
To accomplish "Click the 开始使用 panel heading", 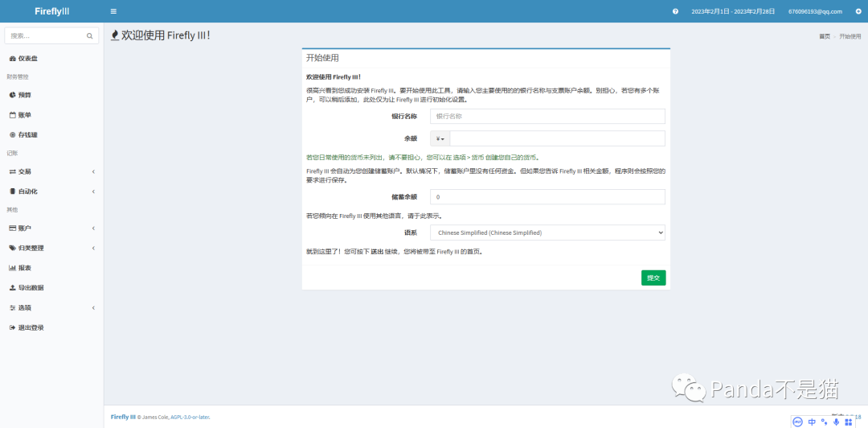I will [322, 58].
